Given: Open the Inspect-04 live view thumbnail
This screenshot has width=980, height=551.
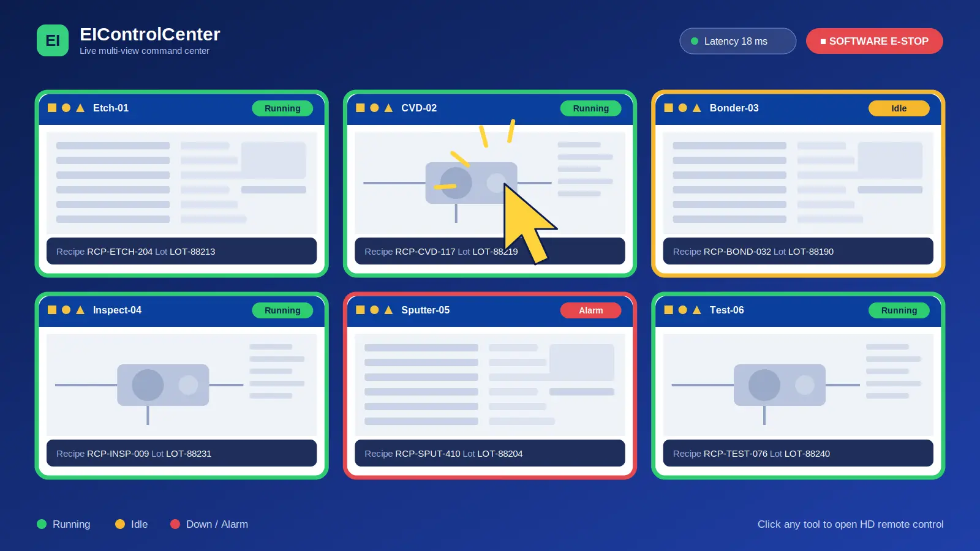Looking at the screenshot, I should coord(182,384).
